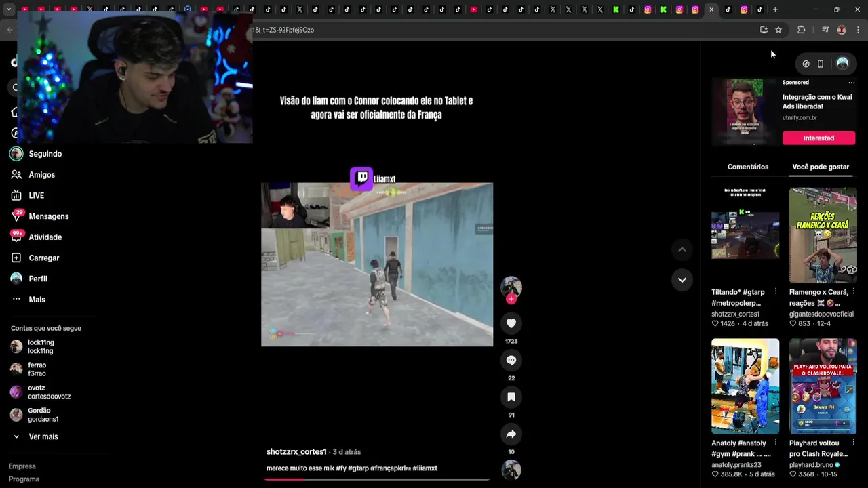Open Chrome three-dot menu

coord(858,30)
